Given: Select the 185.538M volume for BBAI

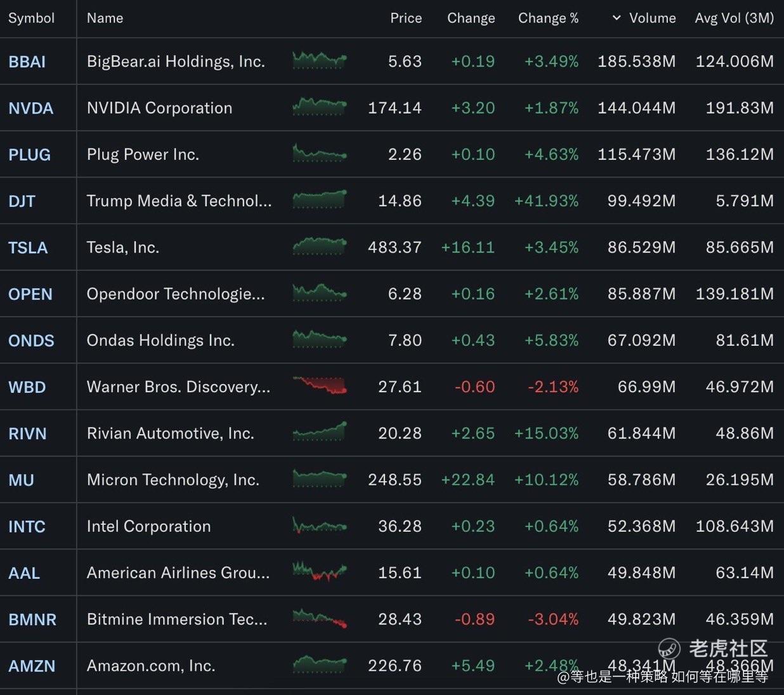Looking at the screenshot, I should click(637, 62).
